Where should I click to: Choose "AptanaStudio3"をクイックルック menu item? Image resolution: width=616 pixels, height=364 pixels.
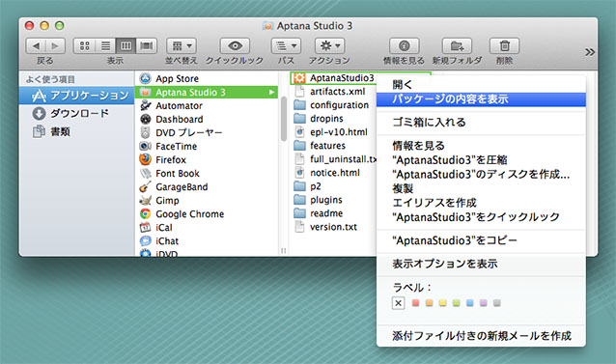point(481,216)
